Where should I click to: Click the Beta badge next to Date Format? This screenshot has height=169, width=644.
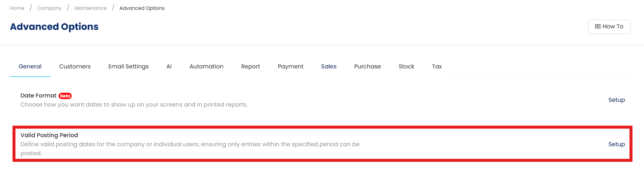coord(65,96)
